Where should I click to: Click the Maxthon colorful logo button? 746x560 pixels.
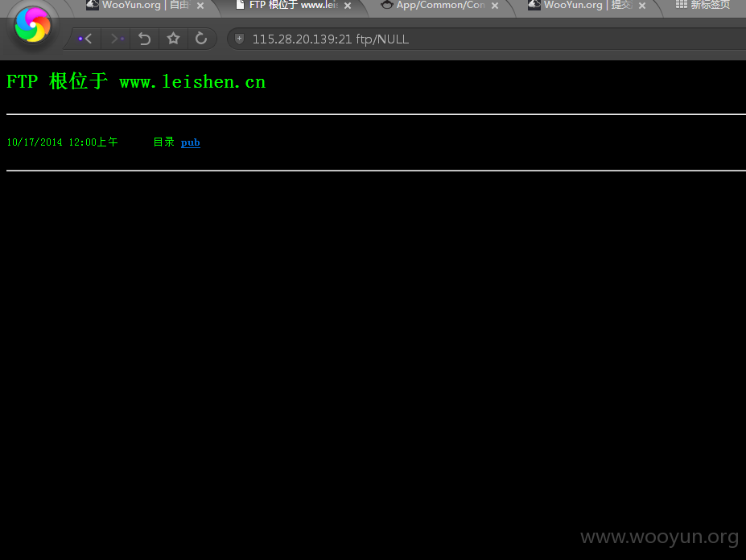point(32,25)
